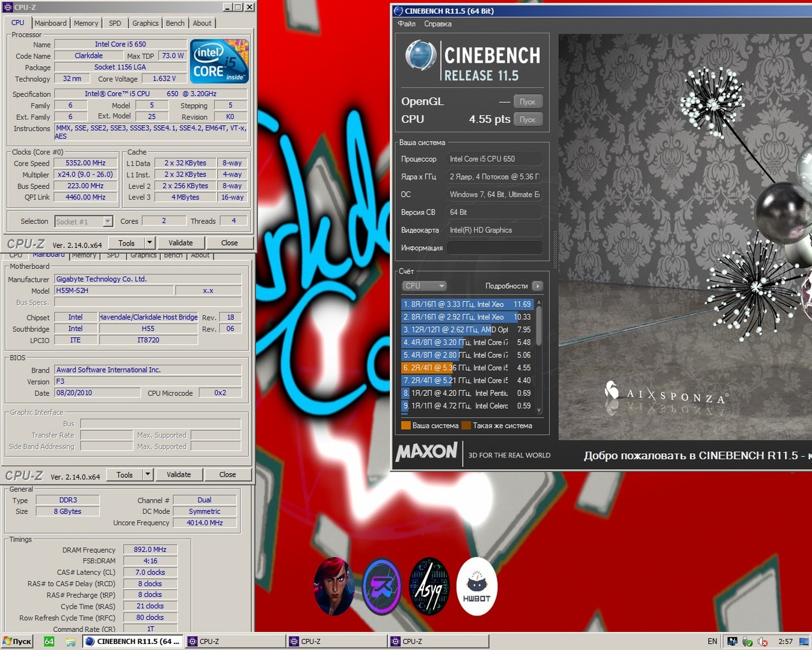This screenshot has height=650, width=812.
Task: Open the Explorer folder quick launch icon
Action: point(70,642)
